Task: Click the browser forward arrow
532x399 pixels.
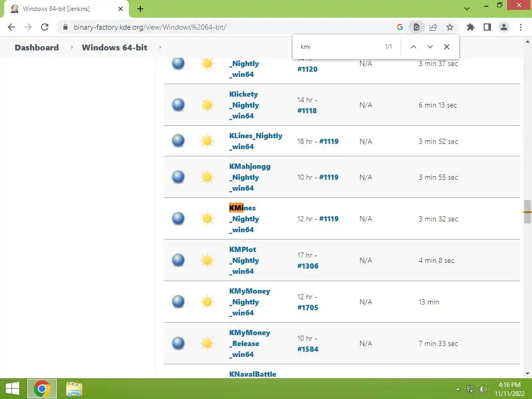Action: point(28,27)
